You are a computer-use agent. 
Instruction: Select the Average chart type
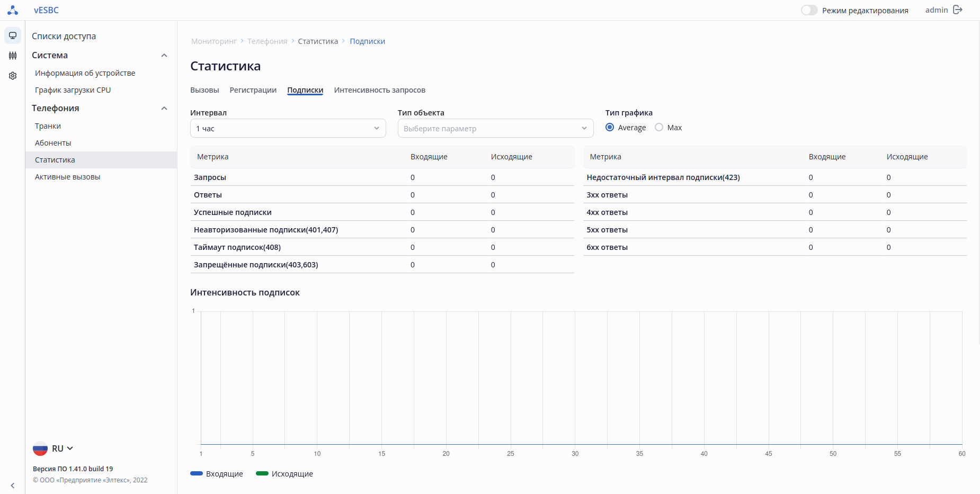pos(610,128)
